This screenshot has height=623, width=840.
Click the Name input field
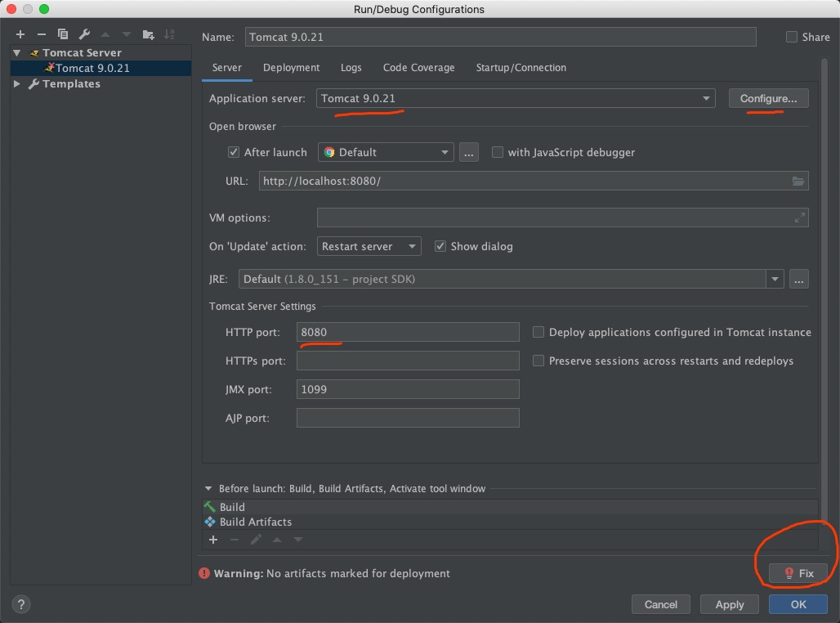click(500, 37)
